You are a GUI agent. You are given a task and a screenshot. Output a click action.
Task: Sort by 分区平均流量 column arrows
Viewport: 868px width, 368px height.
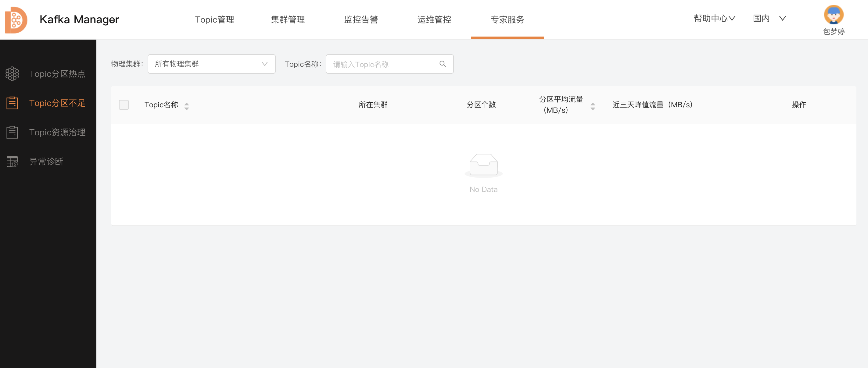[593, 106]
